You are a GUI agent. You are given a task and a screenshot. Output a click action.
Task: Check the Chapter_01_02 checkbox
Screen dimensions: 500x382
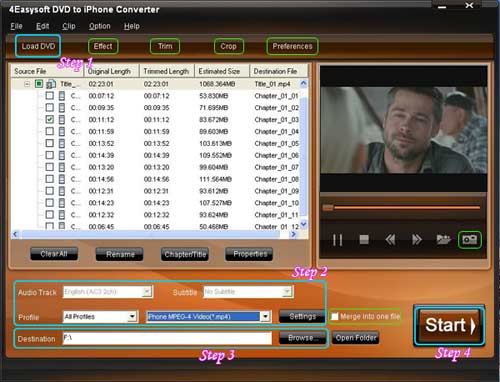(50, 107)
